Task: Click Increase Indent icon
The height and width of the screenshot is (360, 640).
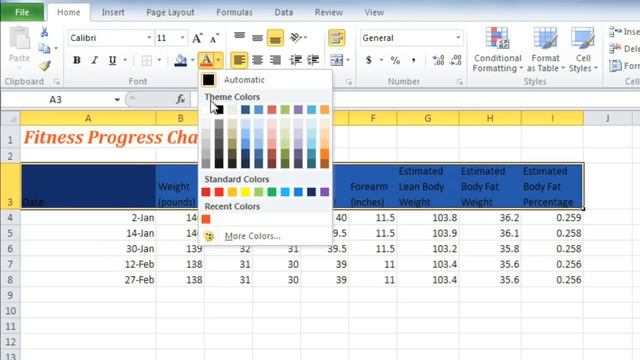Action: [x=313, y=60]
